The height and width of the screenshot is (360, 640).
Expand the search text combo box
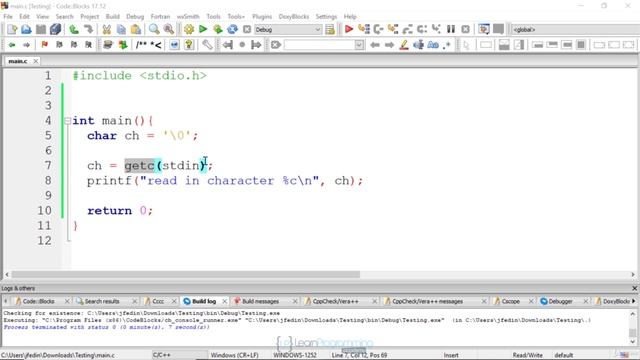click(x=359, y=45)
